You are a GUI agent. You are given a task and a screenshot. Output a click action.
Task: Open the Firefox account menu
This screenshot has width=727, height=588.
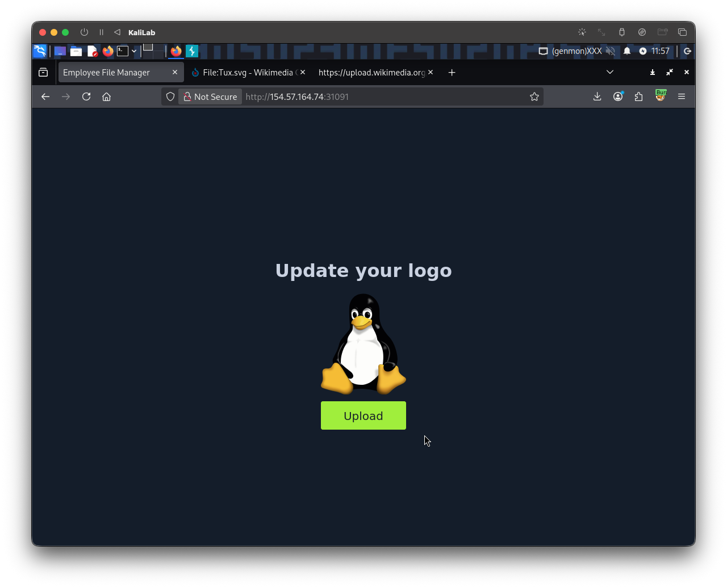click(x=618, y=96)
